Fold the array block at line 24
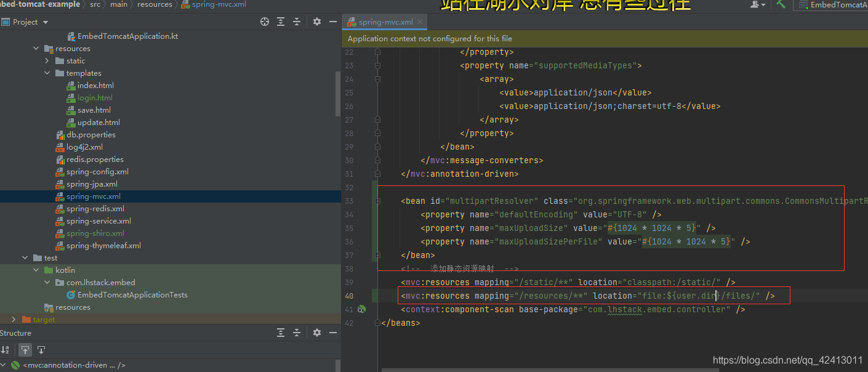This screenshot has height=372, width=868. [377, 79]
